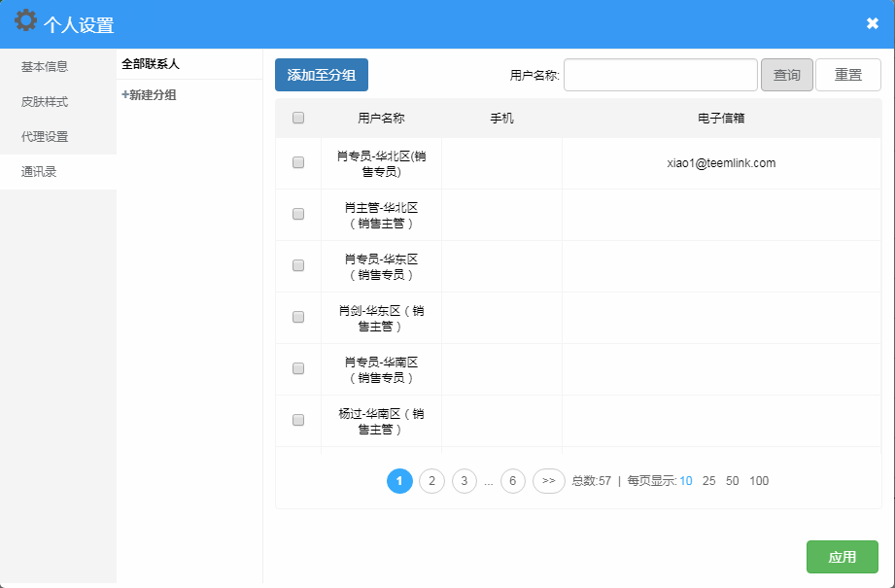Screen dimensions: 895x588
Task: Tick the checkbox for 肖剑-华东区
Action: pos(298,317)
